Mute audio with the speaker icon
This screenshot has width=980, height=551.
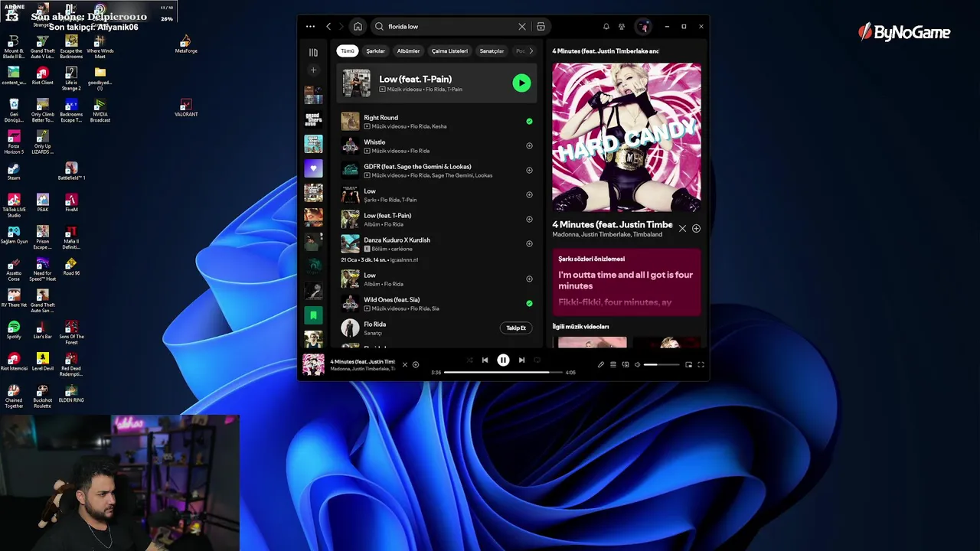tap(638, 364)
